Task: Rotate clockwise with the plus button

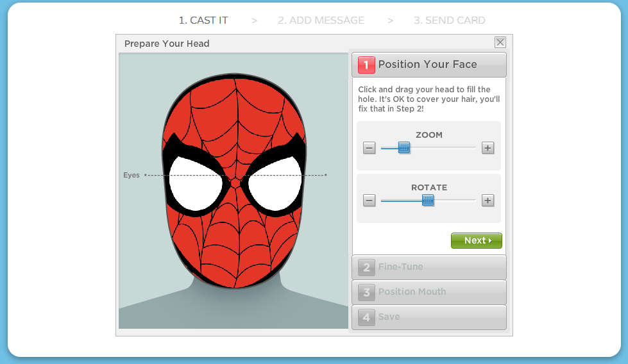Action: [x=488, y=201]
